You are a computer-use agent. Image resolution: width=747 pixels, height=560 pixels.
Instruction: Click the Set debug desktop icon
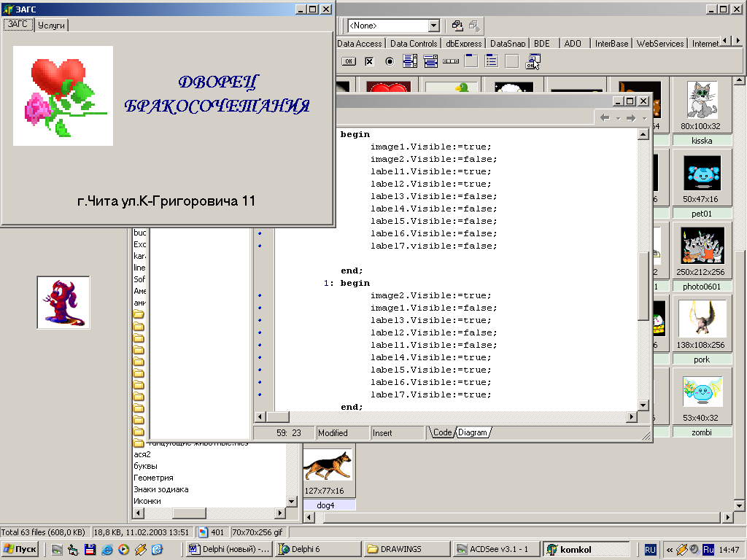point(474,26)
